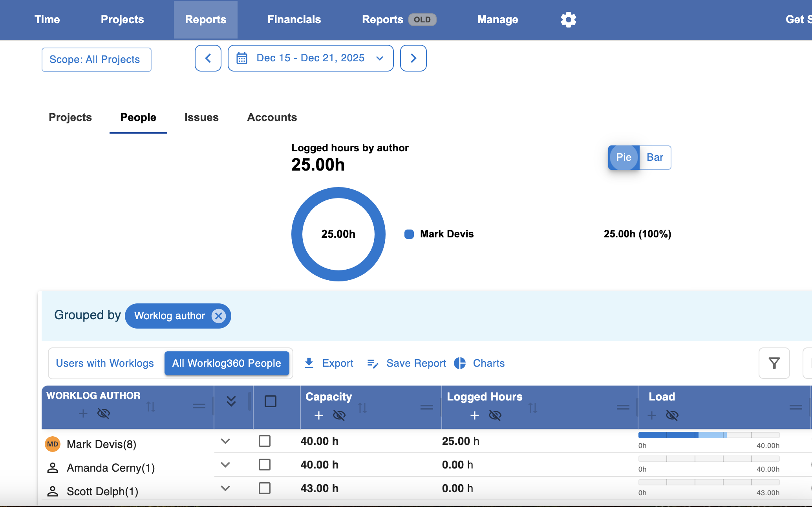
Task: Check the select-all checkbox in table header
Action: (x=271, y=401)
